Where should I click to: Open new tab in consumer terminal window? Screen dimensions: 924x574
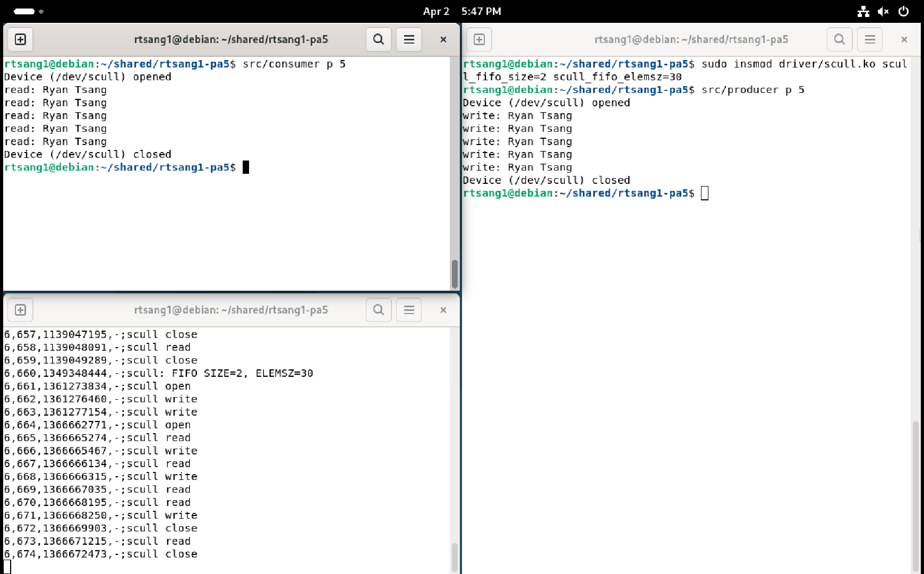click(x=20, y=39)
